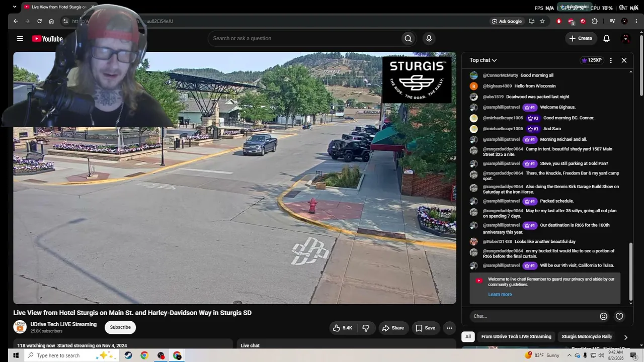644x362 pixels.
Task: Click the Create button
Action: point(581,39)
